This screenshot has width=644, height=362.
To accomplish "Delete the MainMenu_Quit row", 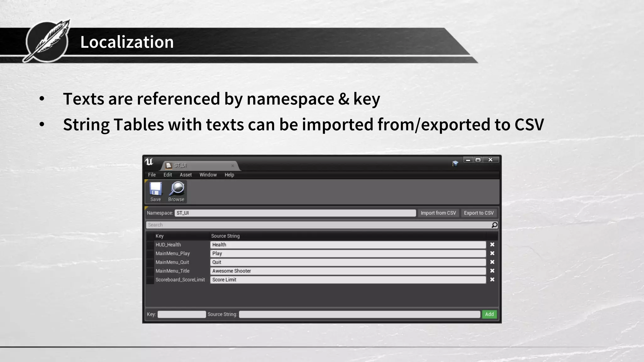I will [492, 262].
